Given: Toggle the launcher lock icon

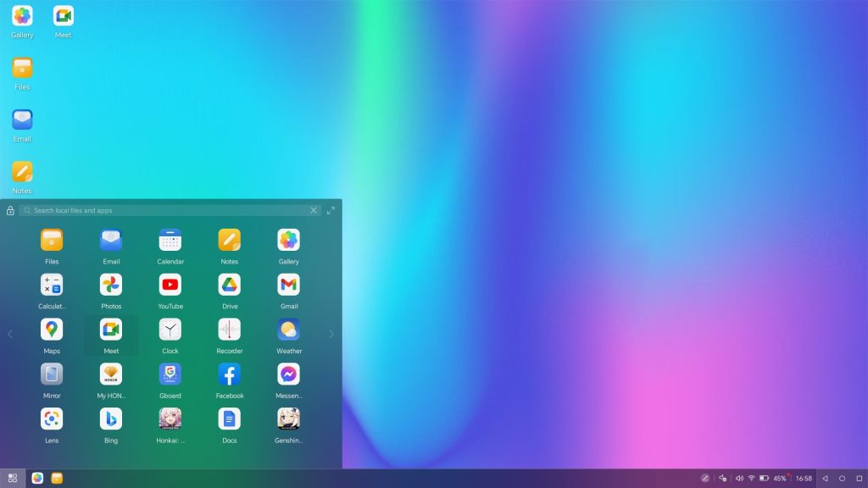Looking at the screenshot, I should tap(10, 211).
